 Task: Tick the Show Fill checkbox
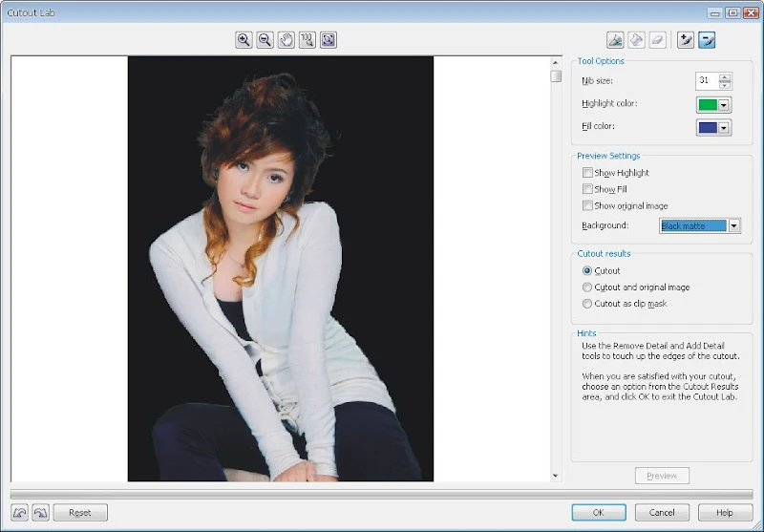(x=587, y=189)
